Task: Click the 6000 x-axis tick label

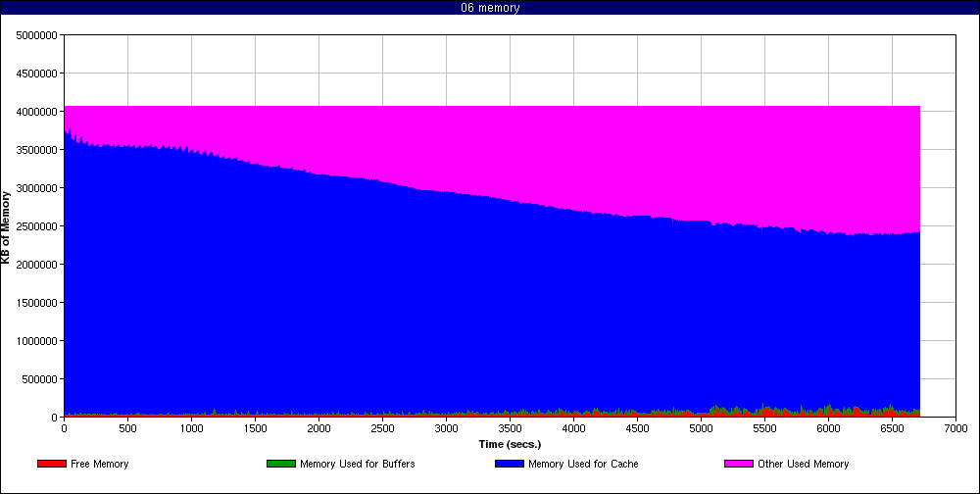Action: 829,428
